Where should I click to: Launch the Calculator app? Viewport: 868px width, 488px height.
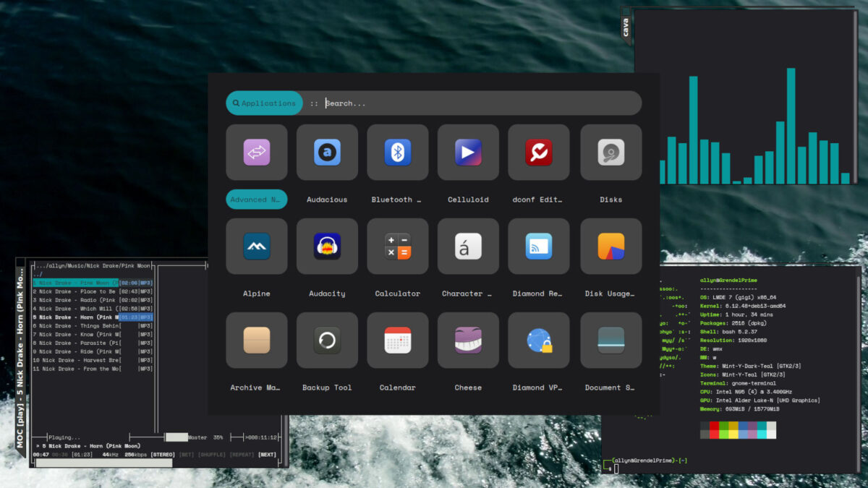[x=397, y=247]
